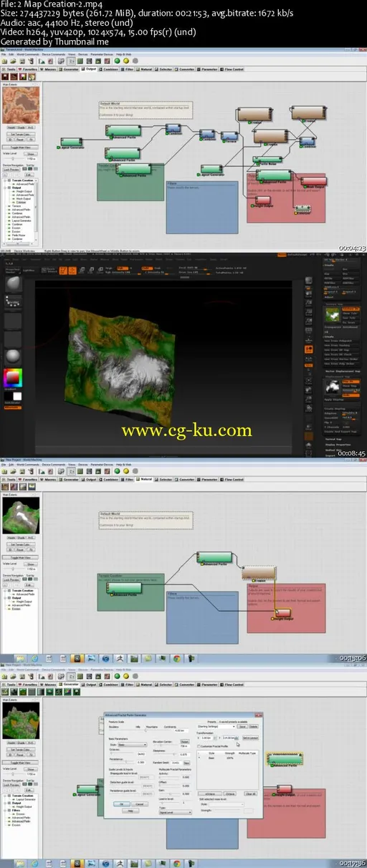The height and width of the screenshot is (868, 367).
Task: Switch to Combiner tab in 00:17:36 frame
Action: [109, 684]
